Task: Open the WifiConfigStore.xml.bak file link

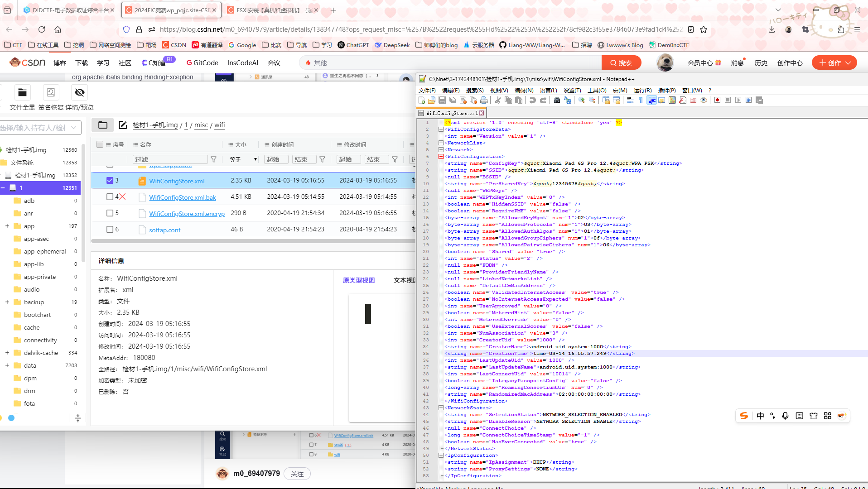Action: point(183,197)
